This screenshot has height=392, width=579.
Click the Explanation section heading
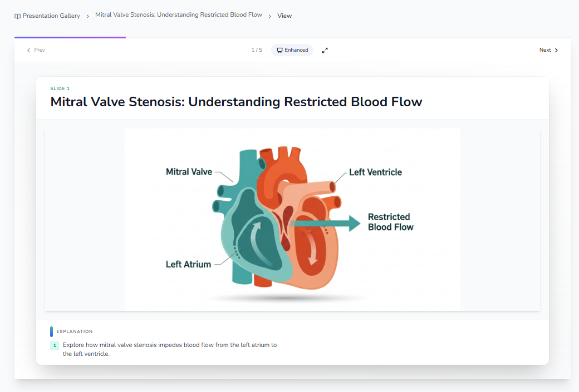point(75,331)
